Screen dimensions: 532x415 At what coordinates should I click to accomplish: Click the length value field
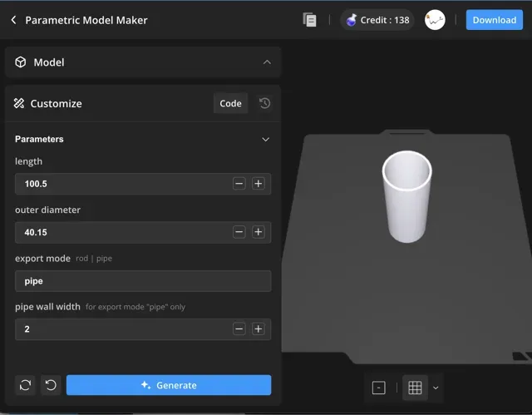(x=143, y=184)
